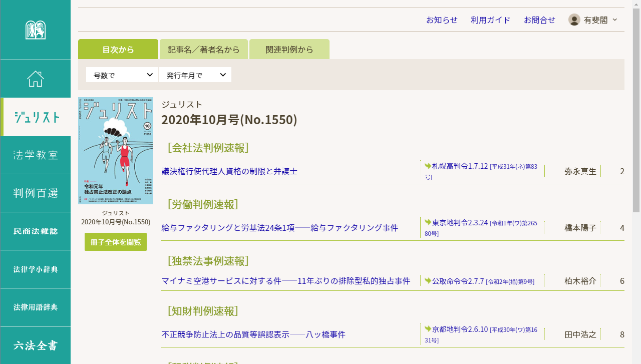Open case link 東京地判令2.3.24
This screenshot has width=641, height=364.
tap(460, 222)
